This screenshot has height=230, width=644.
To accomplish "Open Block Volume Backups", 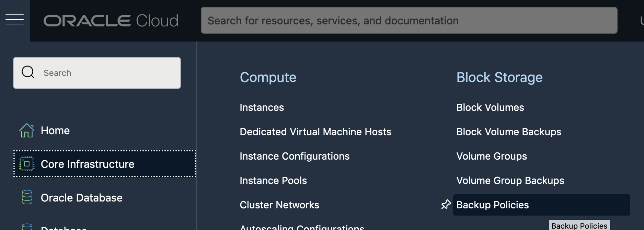I will click(508, 132).
